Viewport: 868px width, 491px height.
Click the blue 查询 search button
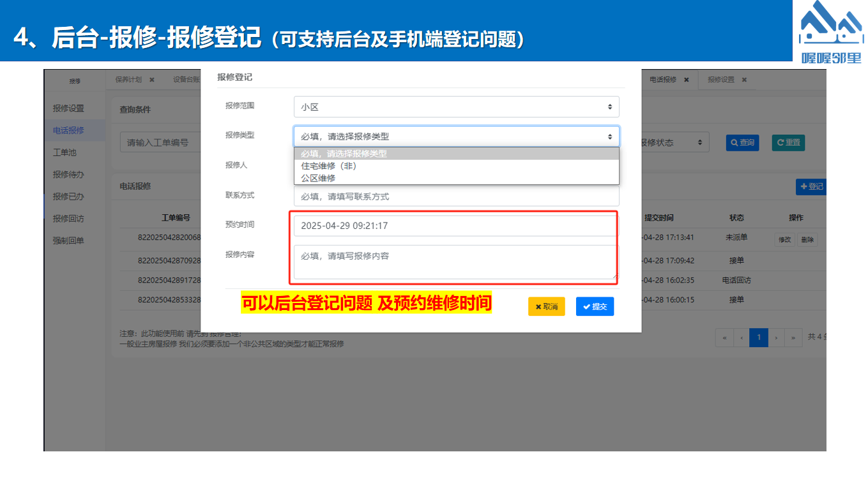tap(742, 143)
